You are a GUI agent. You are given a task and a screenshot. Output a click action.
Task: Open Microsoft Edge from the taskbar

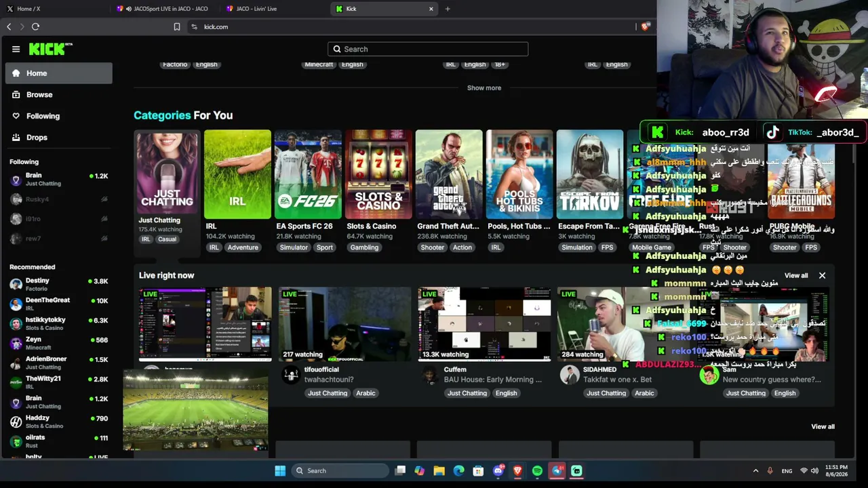click(x=458, y=470)
